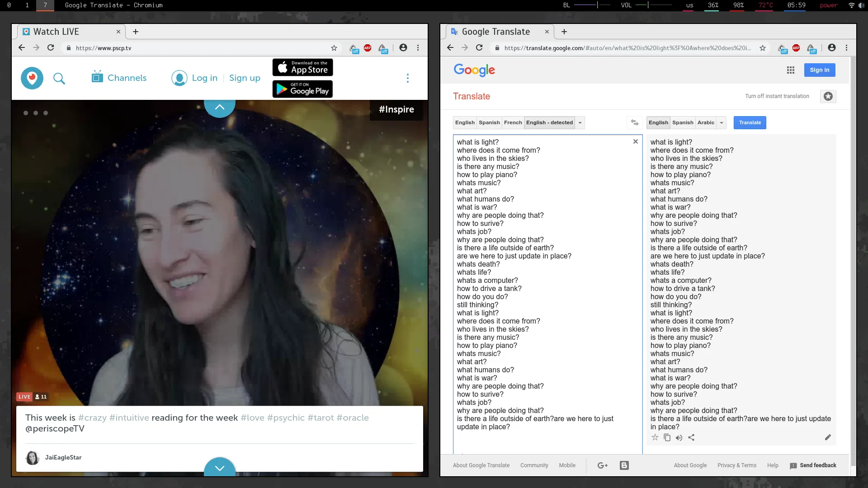Select Arabic as target language
The height and width of the screenshot is (488, 868).
click(x=705, y=122)
